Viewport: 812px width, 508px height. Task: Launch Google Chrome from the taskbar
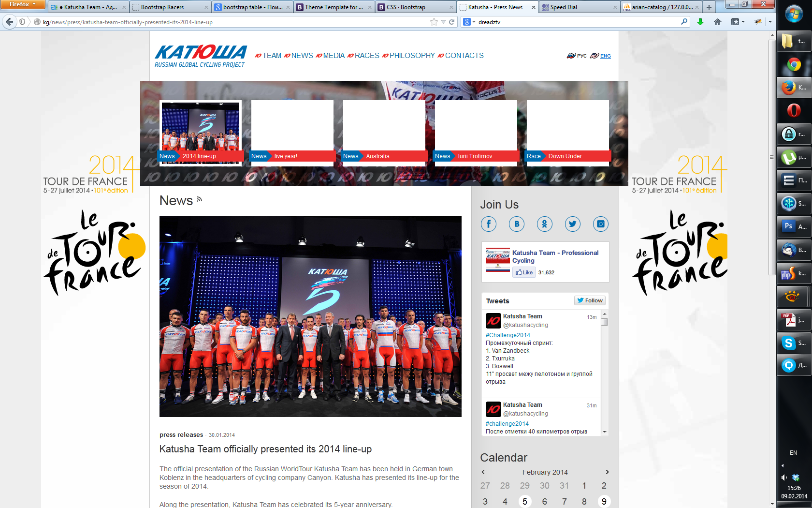tap(794, 64)
